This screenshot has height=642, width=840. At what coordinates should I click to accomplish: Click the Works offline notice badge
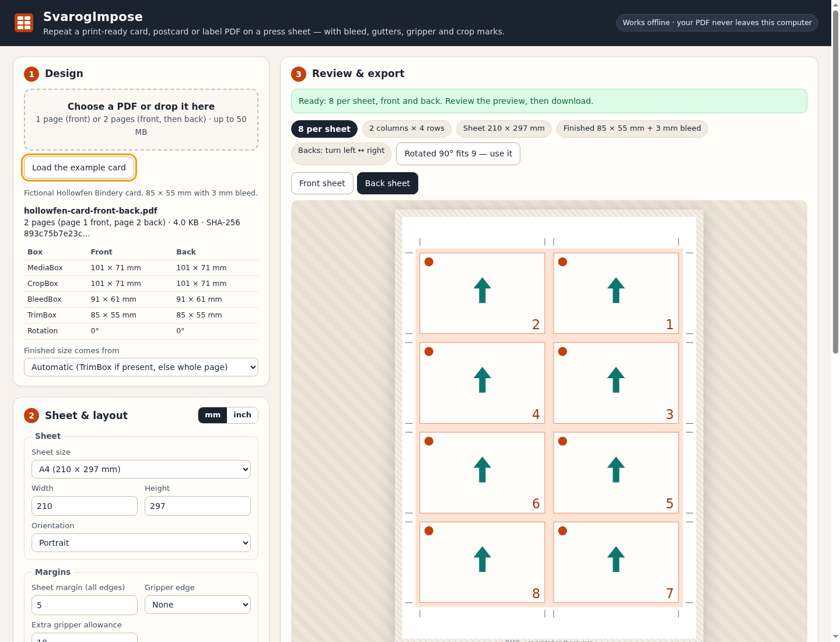coord(717,23)
